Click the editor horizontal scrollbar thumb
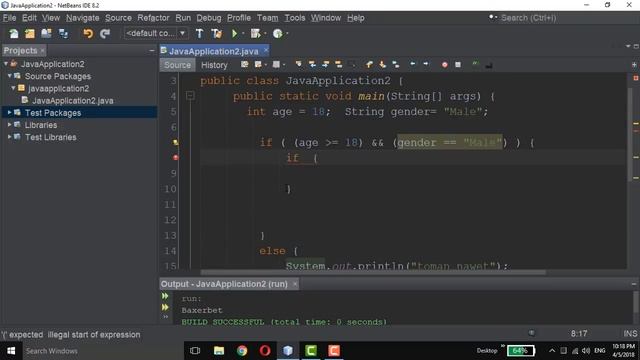 point(373,272)
